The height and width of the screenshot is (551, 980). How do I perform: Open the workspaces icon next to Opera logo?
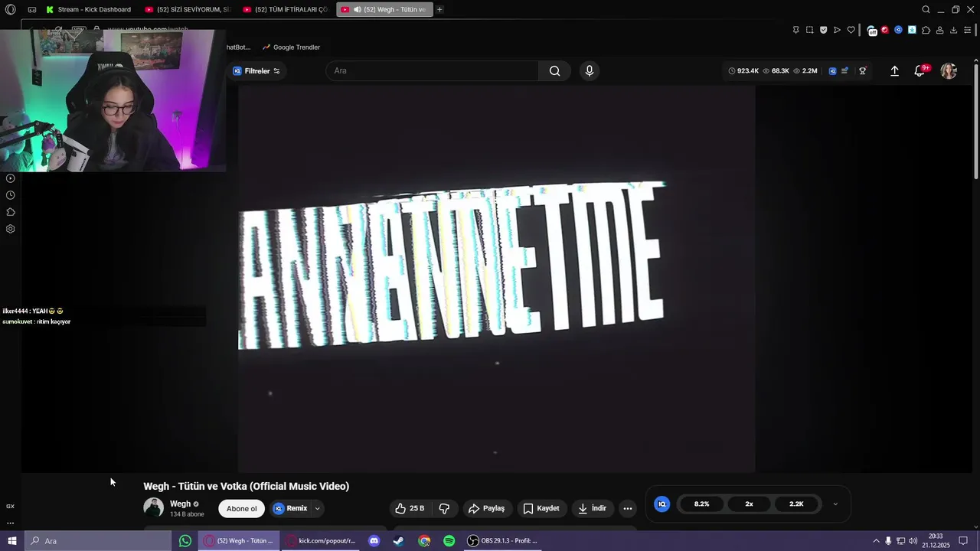32,9
